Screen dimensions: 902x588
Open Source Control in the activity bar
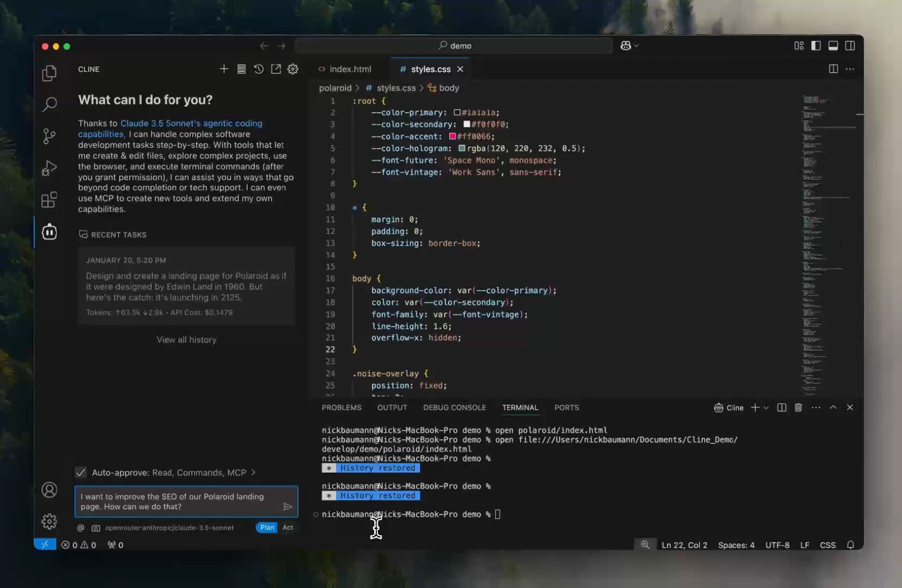coord(50,136)
